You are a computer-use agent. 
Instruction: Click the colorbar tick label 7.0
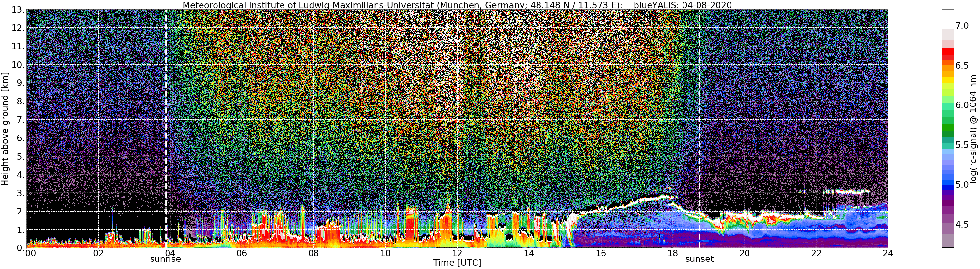962,26
